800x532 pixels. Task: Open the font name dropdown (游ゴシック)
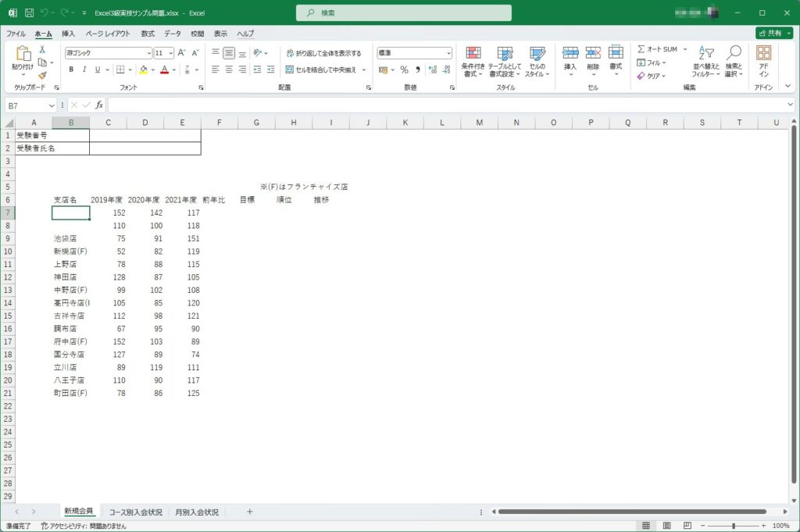pyautogui.click(x=148, y=53)
